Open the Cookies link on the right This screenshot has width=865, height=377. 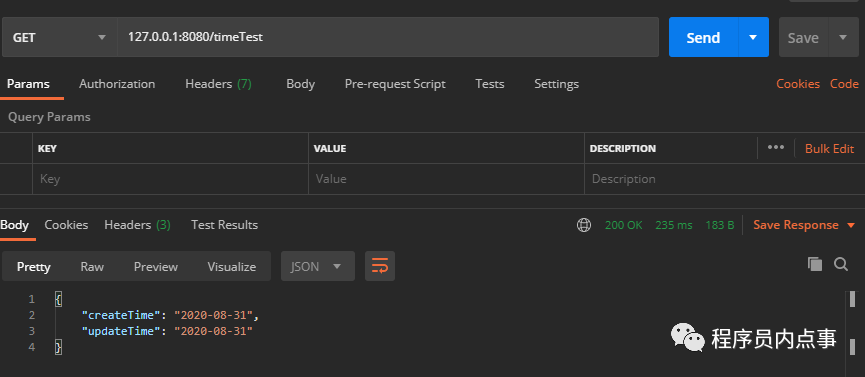coord(798,84)
